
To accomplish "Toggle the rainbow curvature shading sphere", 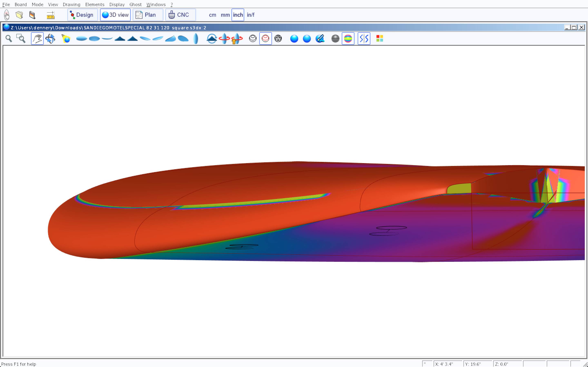I will point(348,39).
